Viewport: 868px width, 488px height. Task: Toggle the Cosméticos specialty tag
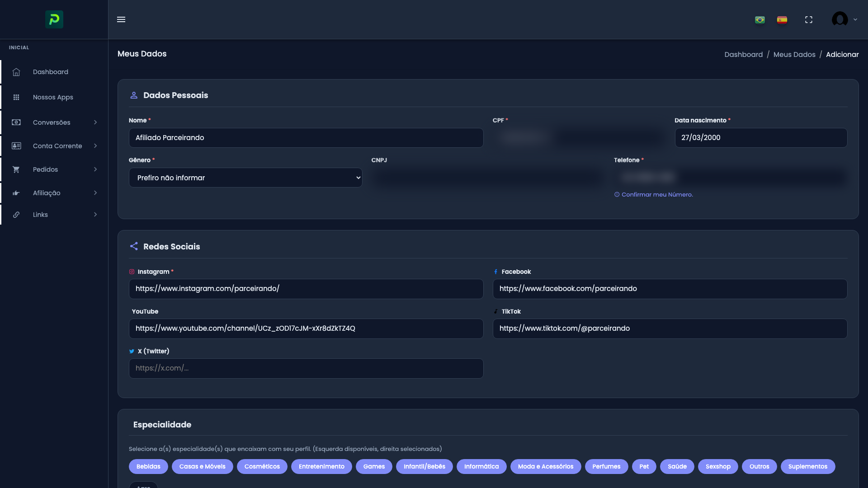tap(262, 466)
